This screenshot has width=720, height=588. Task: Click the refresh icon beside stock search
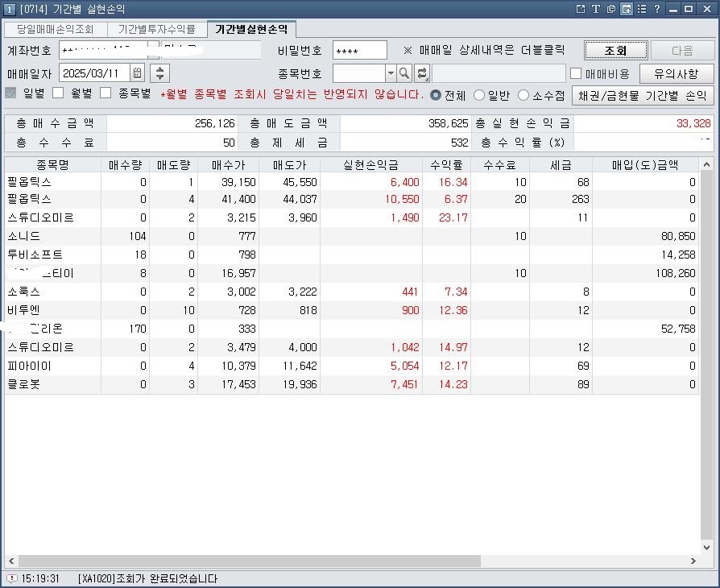(x=421, y=73)
